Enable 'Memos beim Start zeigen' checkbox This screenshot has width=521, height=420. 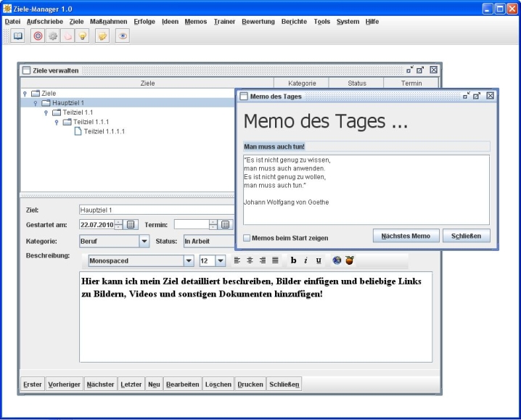point(247,238)
